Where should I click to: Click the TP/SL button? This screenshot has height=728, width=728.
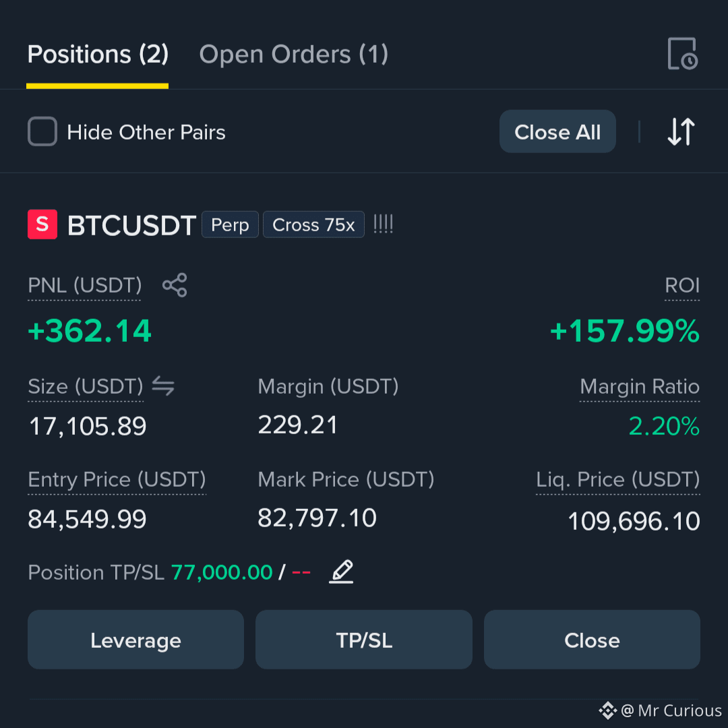[364, 640]
